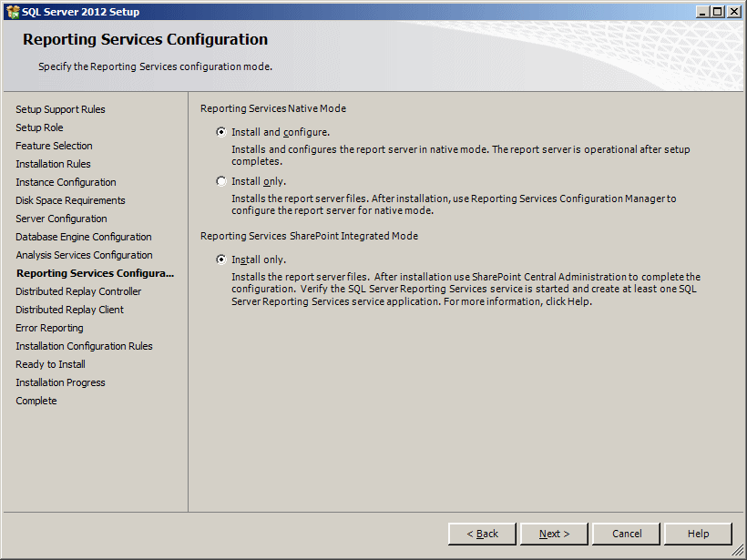Click 'Installation Progress' step
Viewport: 747px width, 560px height.
60,382
